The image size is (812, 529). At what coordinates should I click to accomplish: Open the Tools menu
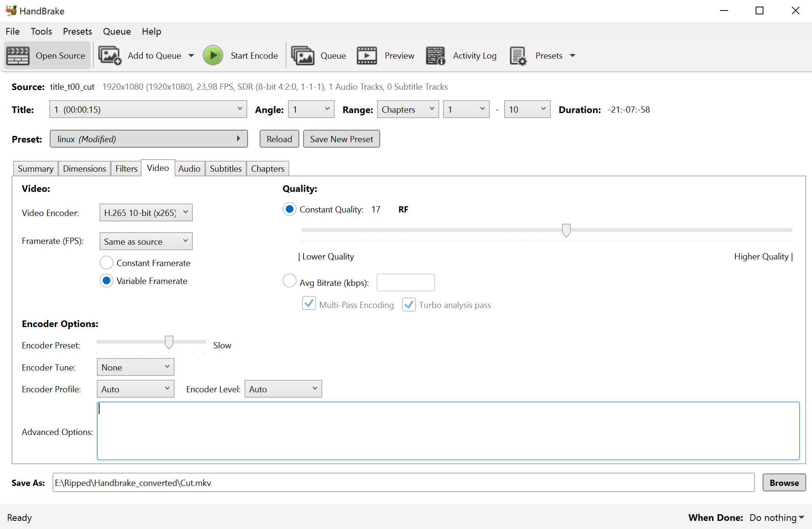tap(41, 31)
